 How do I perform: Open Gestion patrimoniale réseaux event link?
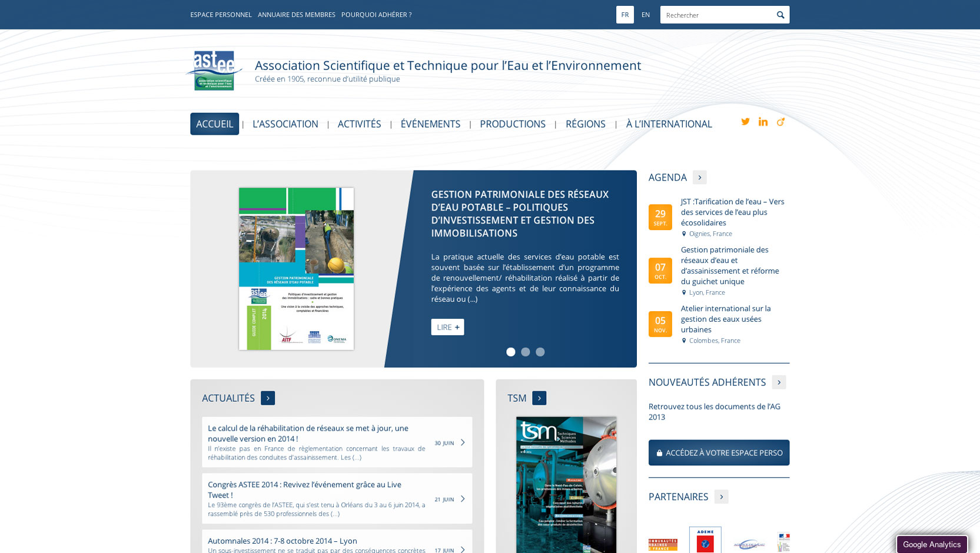point(730,266)
